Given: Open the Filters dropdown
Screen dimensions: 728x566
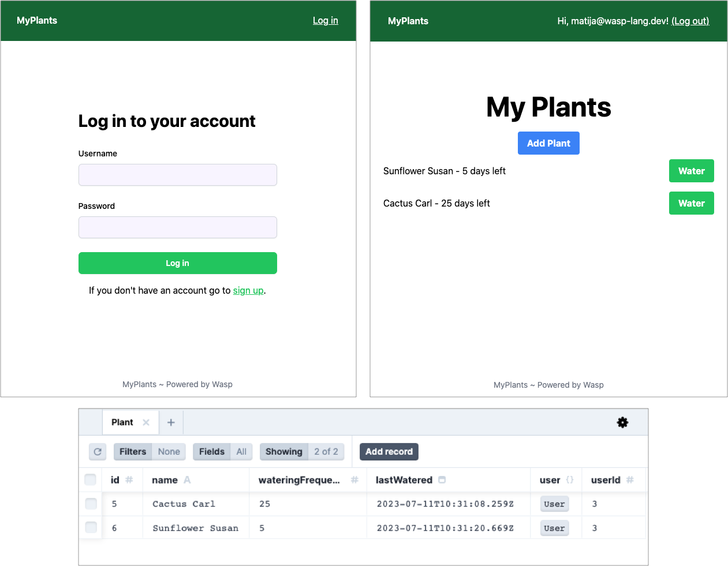Looking at the screenshot, I should [150, 452].
